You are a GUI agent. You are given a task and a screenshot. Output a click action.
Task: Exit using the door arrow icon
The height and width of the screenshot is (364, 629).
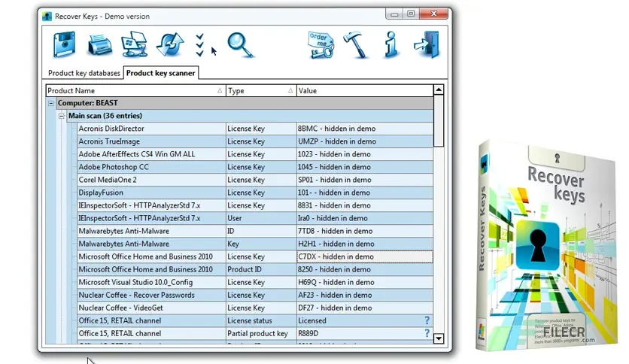pos(427,44)
